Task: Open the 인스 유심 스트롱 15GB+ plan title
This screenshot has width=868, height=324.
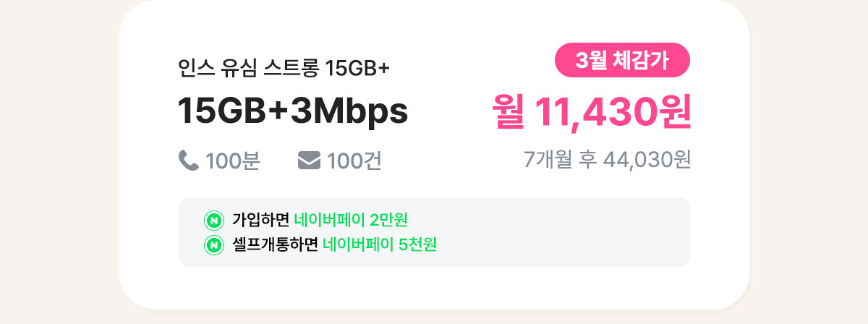Action: pyautogui.click(x=284, y=69)
